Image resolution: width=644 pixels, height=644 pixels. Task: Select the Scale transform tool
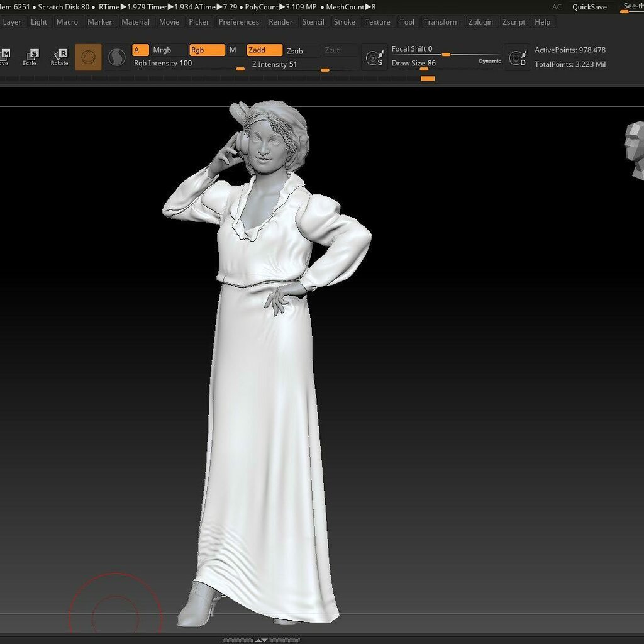click(x=30, y=57)
